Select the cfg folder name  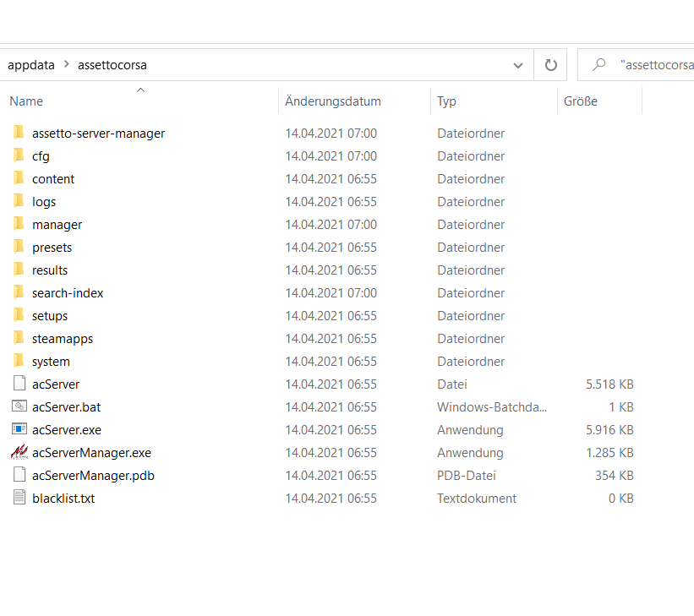click(41, 156)
